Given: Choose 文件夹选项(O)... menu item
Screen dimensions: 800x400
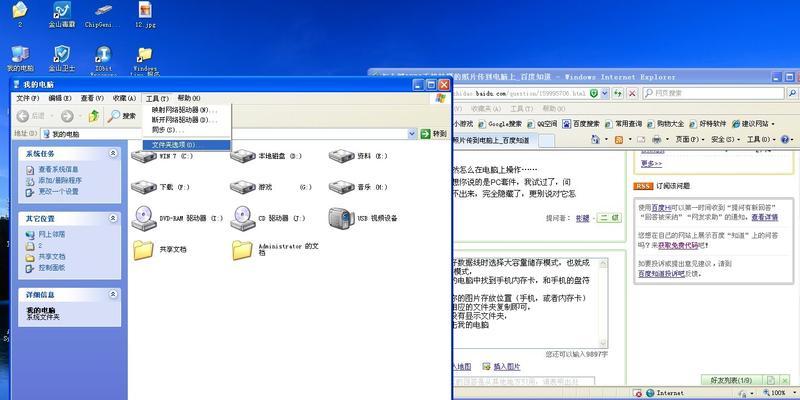Looking at the screenshot, I should 186,145.
